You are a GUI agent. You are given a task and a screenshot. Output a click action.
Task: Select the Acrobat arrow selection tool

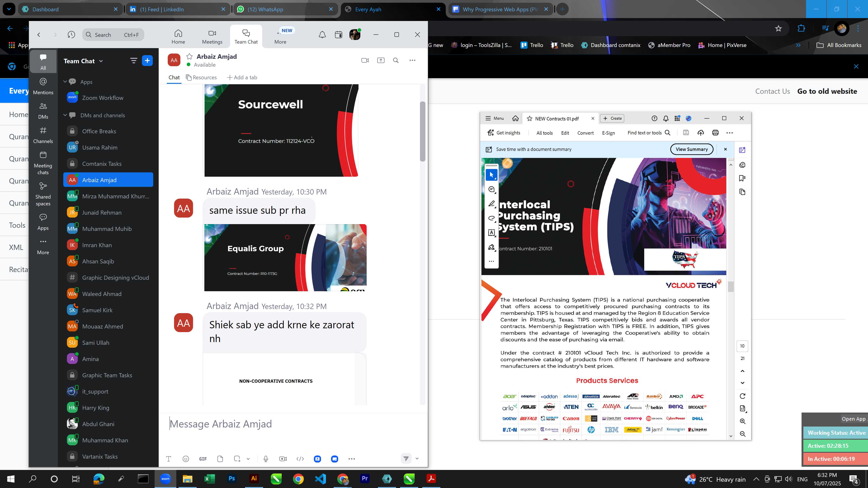click(x=491, y=174)
